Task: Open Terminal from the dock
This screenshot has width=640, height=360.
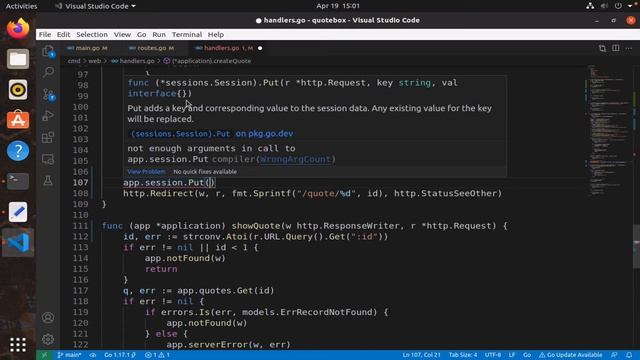Action: pyautogui.click(x=18, y=181)
